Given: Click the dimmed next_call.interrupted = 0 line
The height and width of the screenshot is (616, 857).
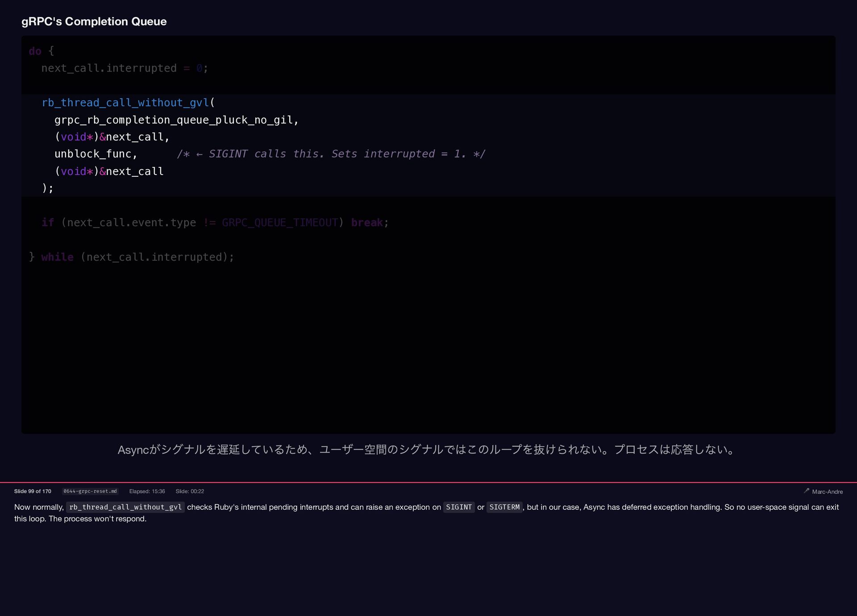Looking at the screenshot, I should point(124,68).
